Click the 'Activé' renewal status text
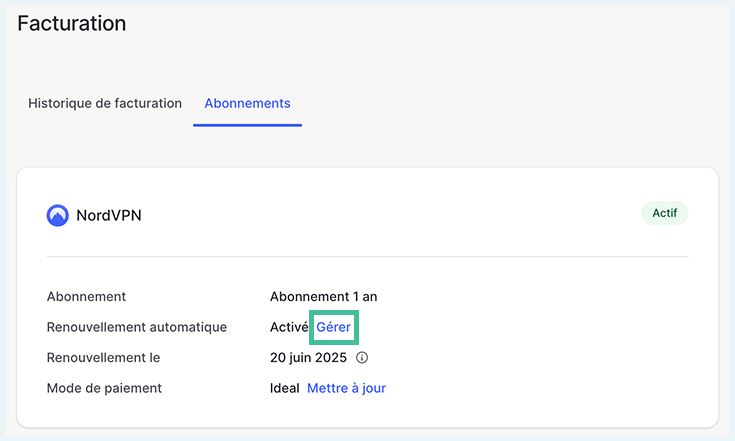This screenshot has height=441, width=735. 289,327
